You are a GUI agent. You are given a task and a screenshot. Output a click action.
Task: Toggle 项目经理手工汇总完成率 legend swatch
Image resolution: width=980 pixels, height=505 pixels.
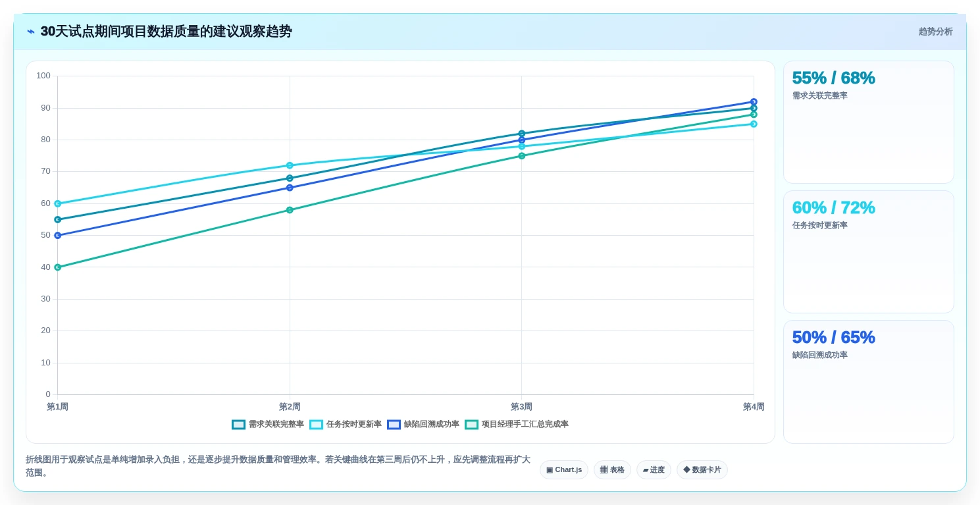click(471, 425)
